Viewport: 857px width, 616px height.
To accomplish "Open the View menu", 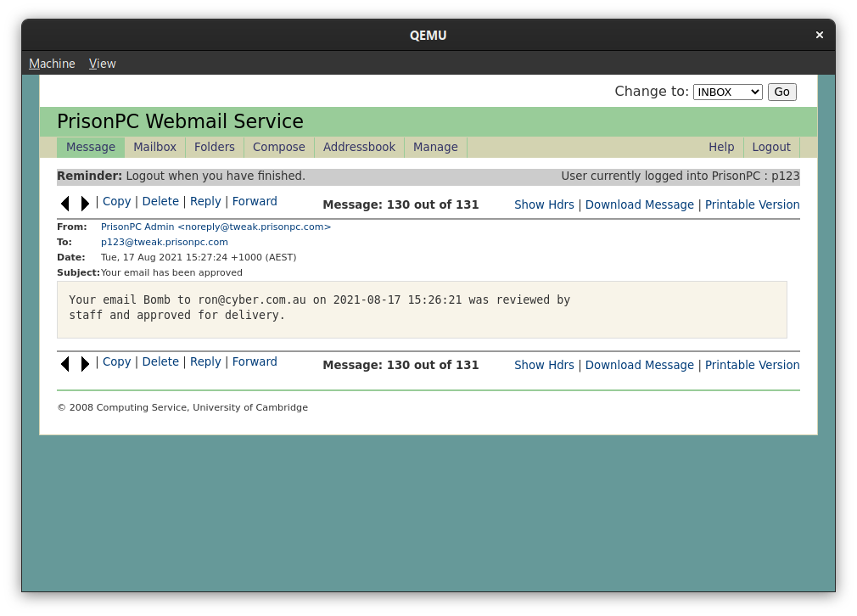I will tap(102, 64).
